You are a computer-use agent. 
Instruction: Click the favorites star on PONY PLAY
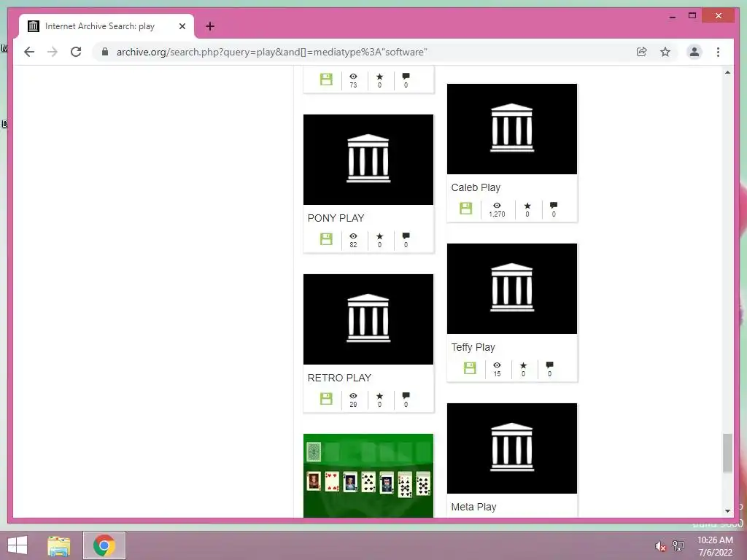379,236
